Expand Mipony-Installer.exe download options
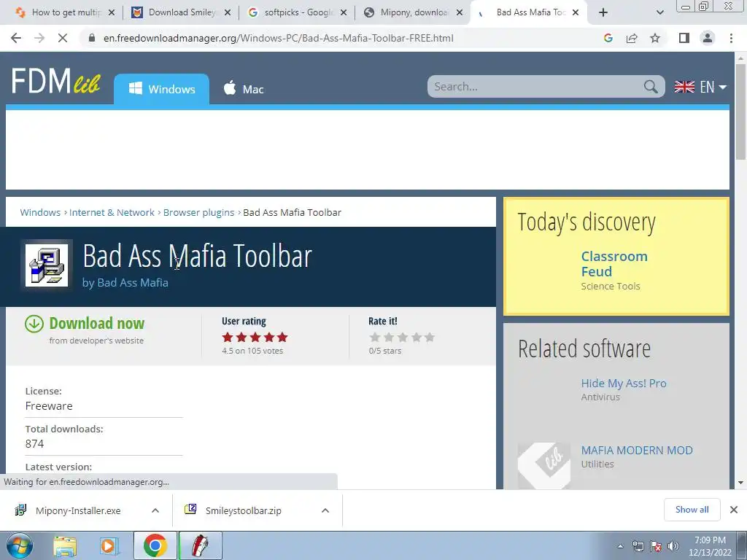The width and height of the screenshot is (747, 560). coord(155,510)
